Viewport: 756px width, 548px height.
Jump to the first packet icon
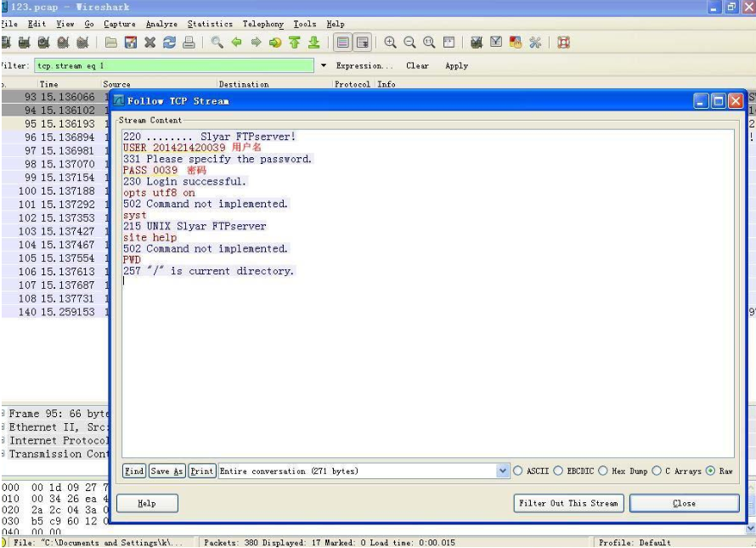pyautogui.click(x=295, y=42)
